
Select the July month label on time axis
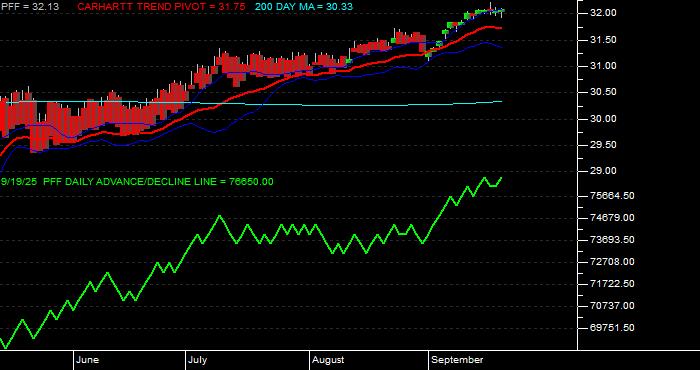point(197,360)
